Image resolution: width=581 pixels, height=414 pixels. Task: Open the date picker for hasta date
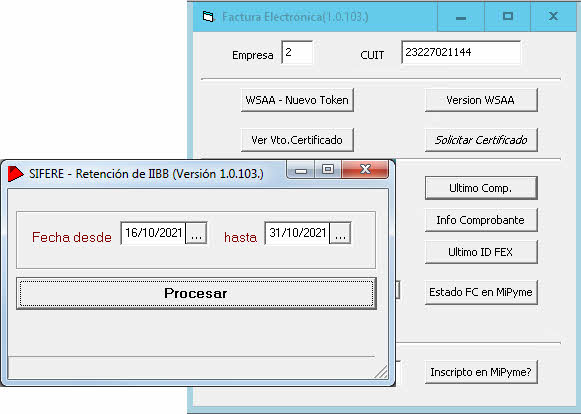pos(340,234)
